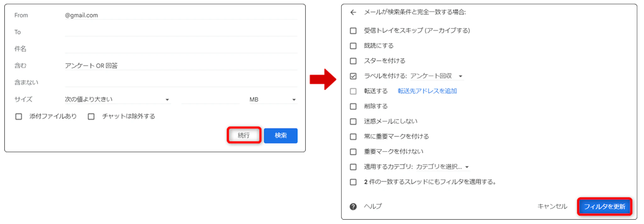Click the help question mark icon
The height and width of the screenshot is (224, 644).
353,206
